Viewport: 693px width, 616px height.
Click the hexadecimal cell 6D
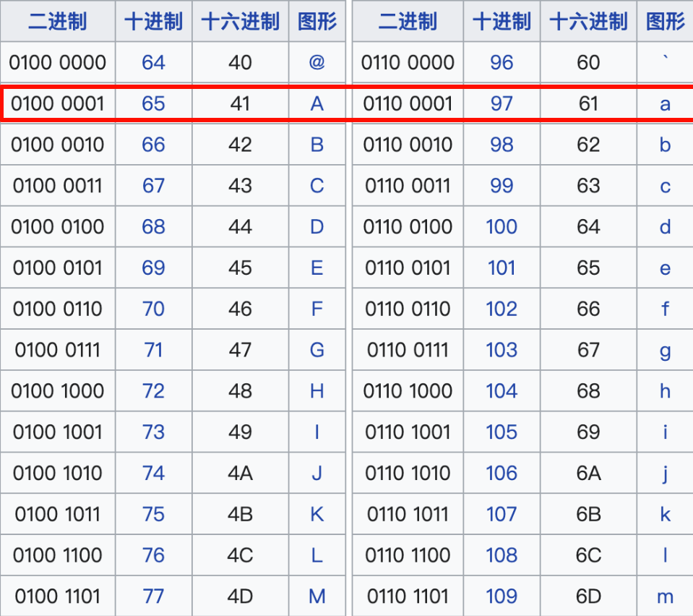588,596
